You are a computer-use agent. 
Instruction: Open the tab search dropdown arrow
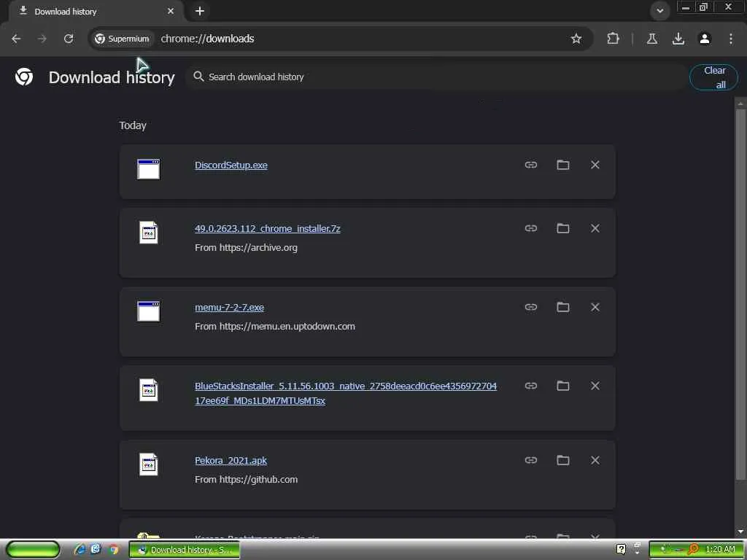(659, 10)
